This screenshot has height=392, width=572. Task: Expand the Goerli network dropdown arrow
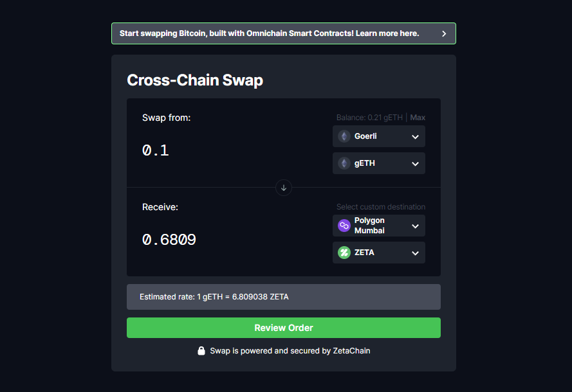click(x=415, y=137)
